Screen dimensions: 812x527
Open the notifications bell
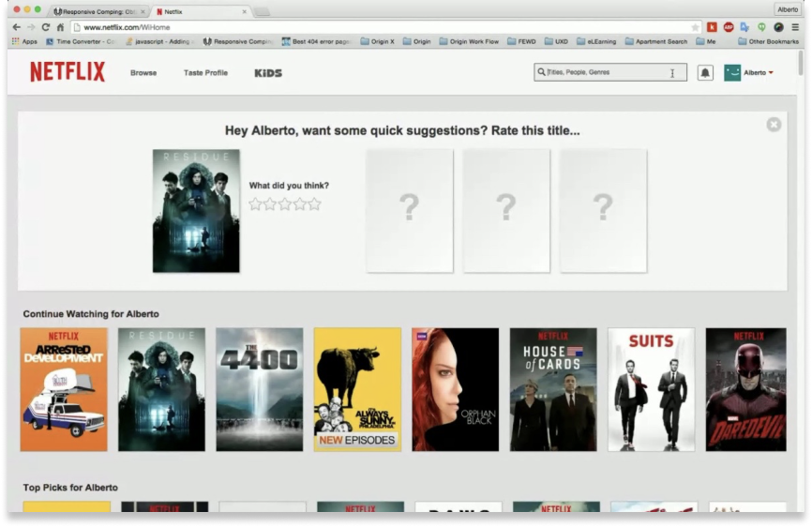[705, 72]
